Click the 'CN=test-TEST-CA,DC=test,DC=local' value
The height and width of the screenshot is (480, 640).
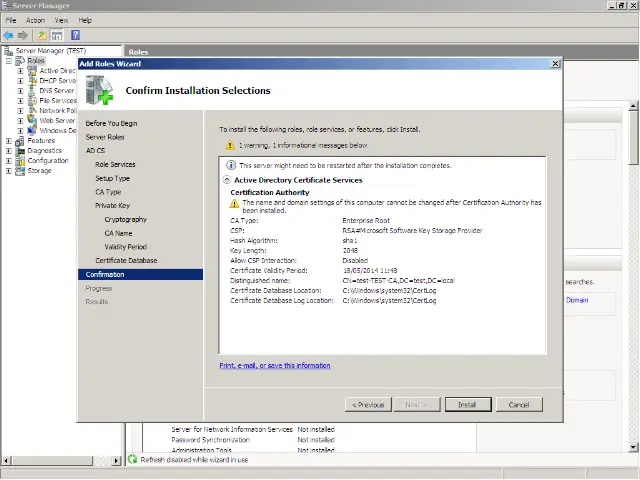click(x=398, y=280)
